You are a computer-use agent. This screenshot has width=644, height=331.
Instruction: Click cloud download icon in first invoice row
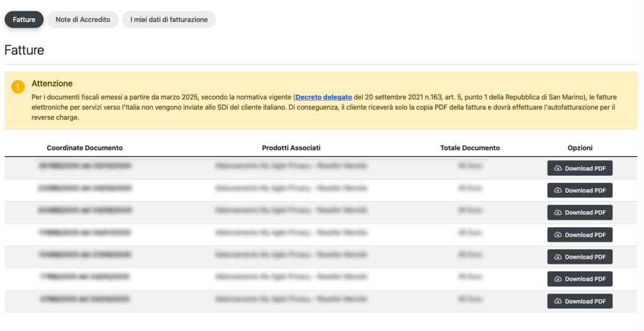(558, 168)
